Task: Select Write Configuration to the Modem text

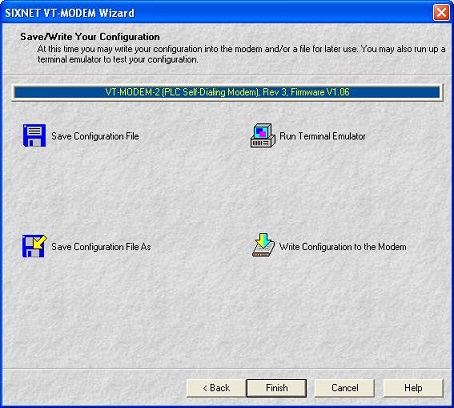Action: 343,247
